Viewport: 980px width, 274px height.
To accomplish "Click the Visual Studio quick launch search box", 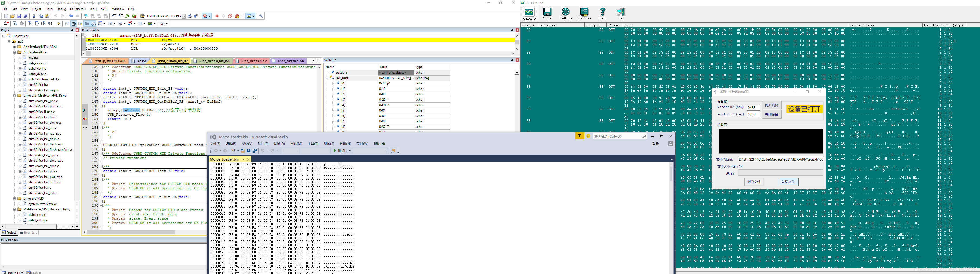I will pos(620,136).
